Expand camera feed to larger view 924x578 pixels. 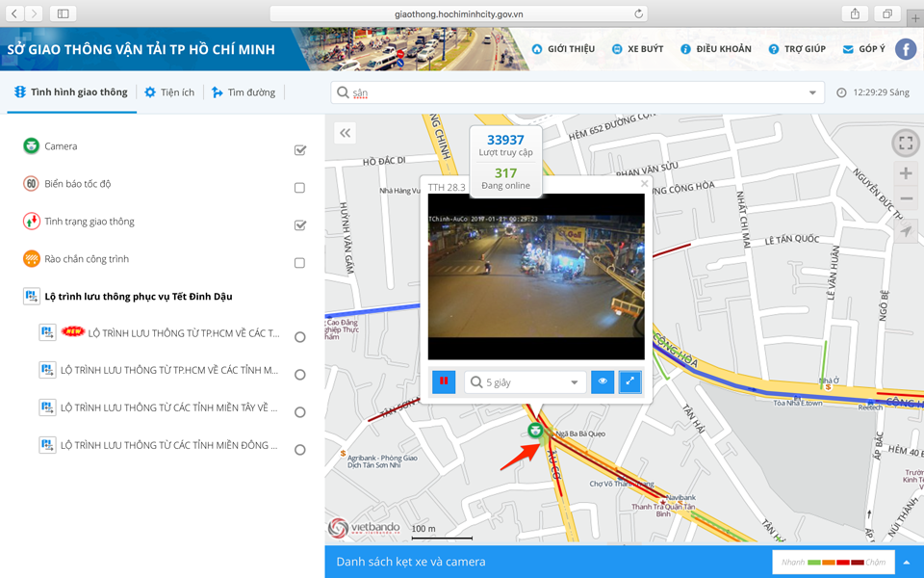[629, 381]
